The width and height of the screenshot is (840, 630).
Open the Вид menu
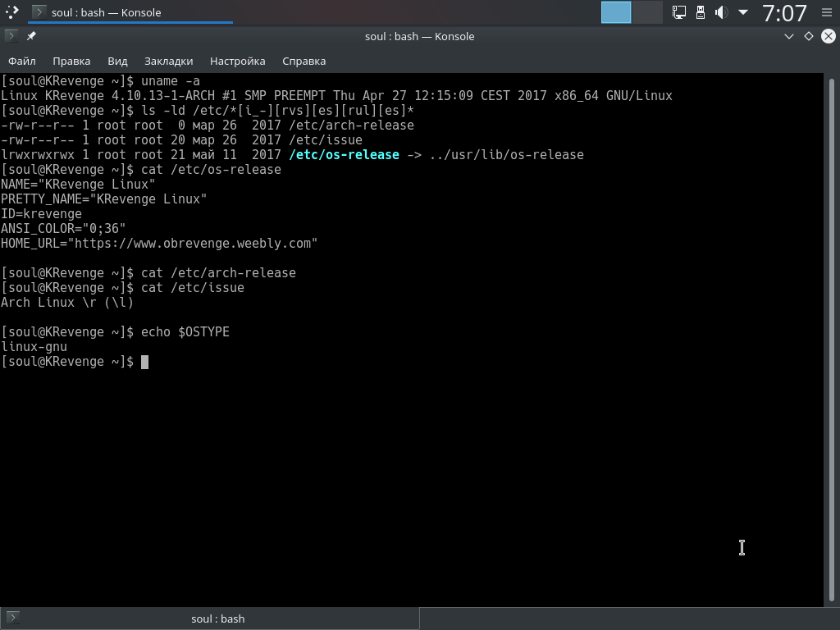(117, 61)
